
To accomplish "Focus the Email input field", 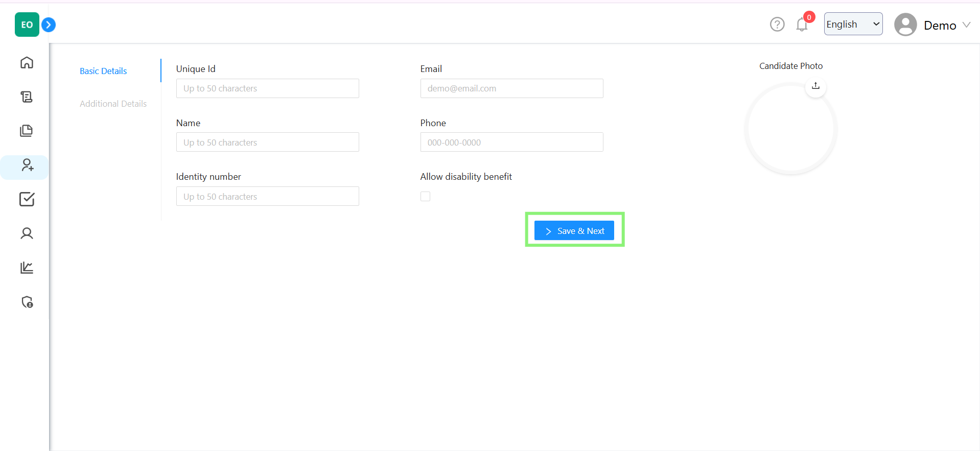I will pyautogui.click(x=511, y=88).
